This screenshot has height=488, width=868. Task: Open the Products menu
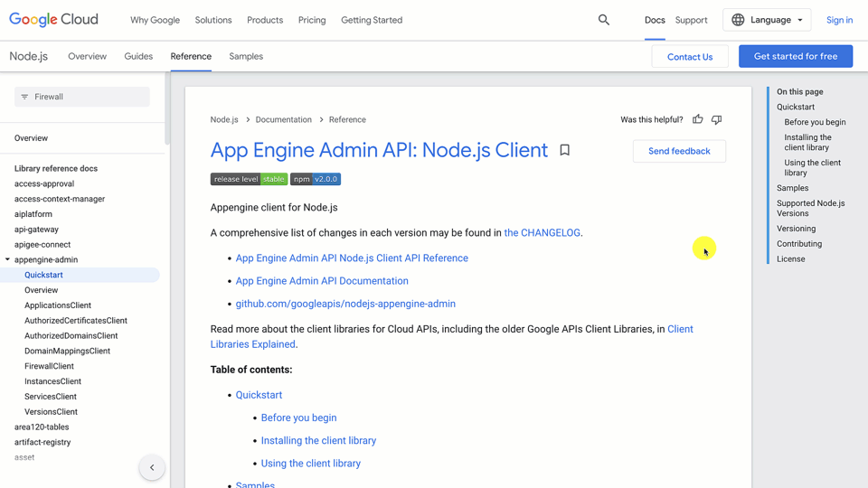pos(265,20)
